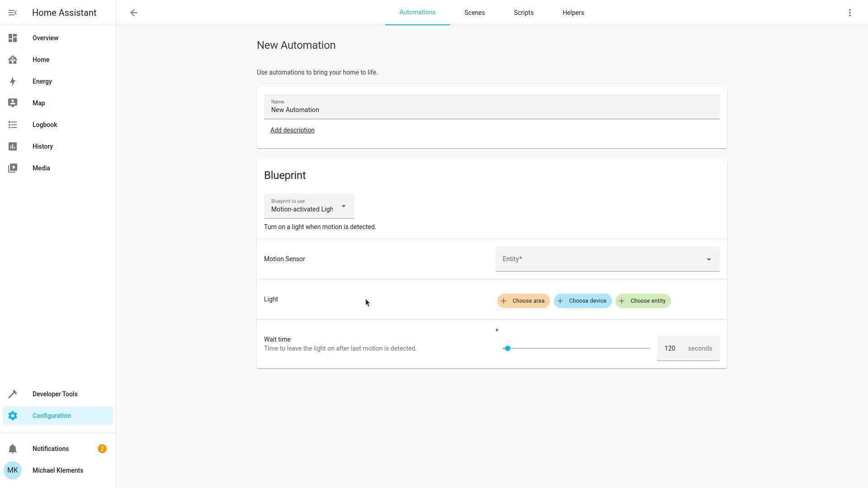Click the Notifications bell icon
Viewport: 868px width, 488px height.
13,449
